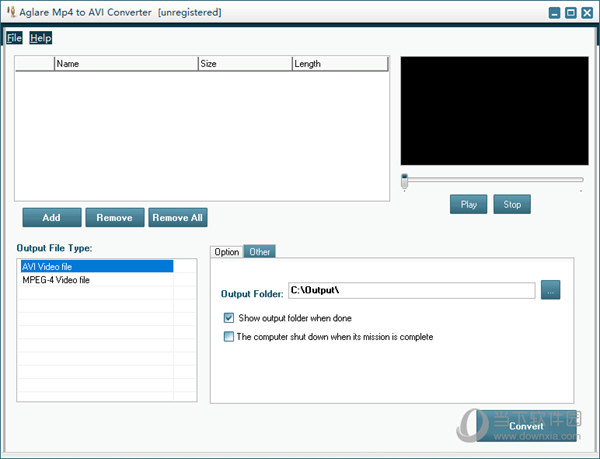Switch to the Other tab

[259, 251]
